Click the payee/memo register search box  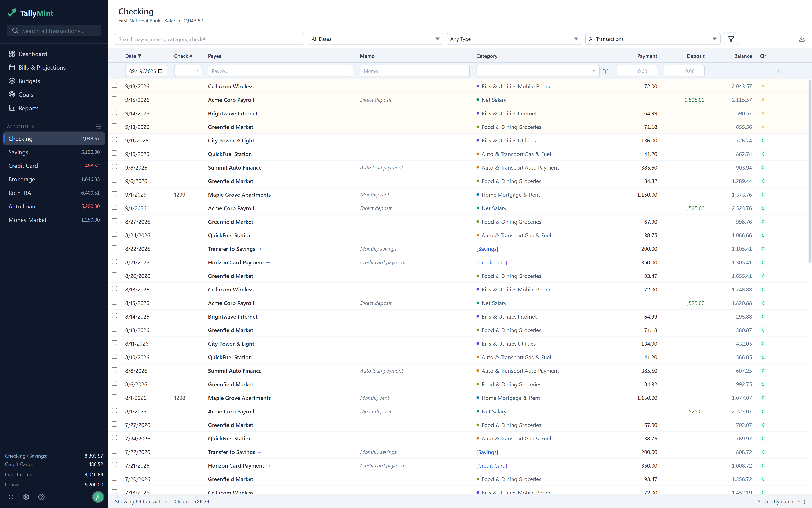pyautogui.click(x=209, y=39)
